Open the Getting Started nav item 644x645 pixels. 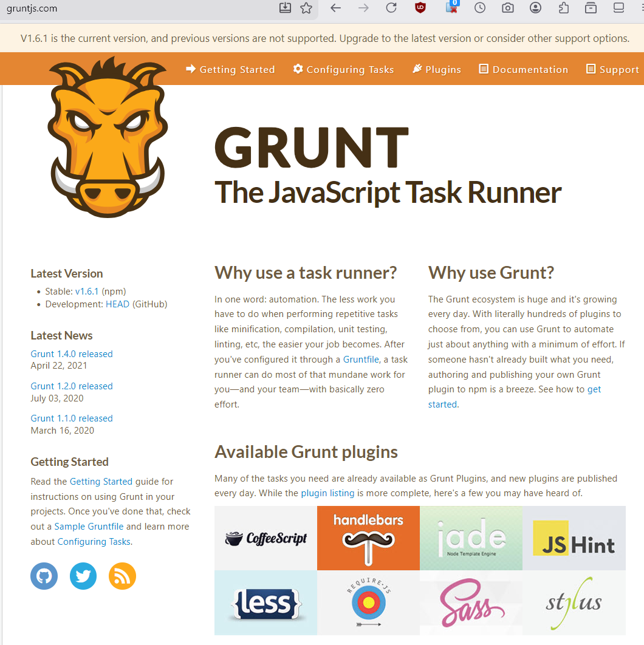(x=230, y=69)
